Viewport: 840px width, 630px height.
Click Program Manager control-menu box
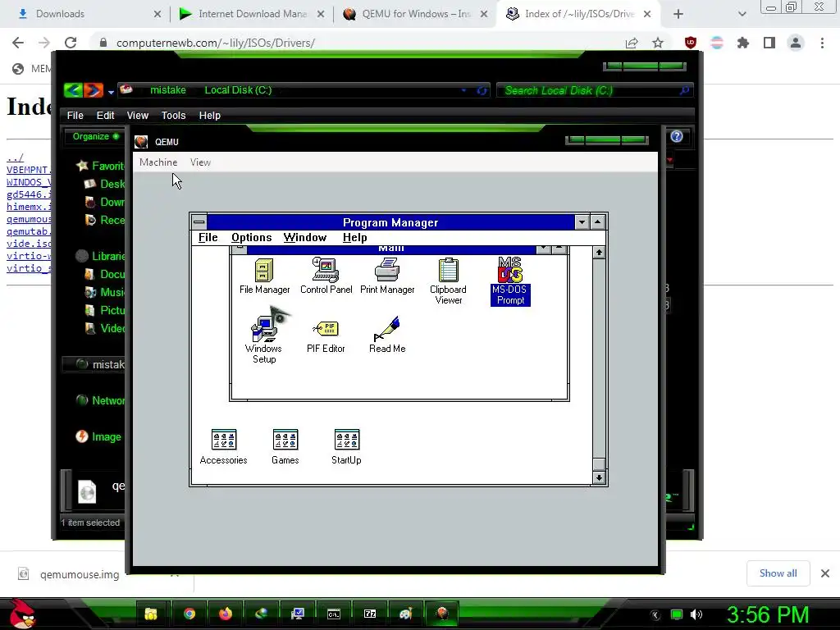199,221
